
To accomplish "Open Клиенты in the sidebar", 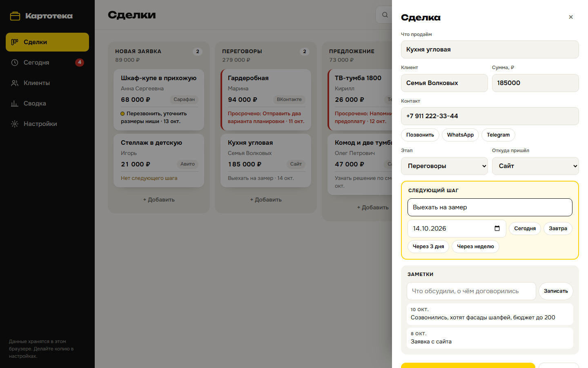I will click(47, 83).
